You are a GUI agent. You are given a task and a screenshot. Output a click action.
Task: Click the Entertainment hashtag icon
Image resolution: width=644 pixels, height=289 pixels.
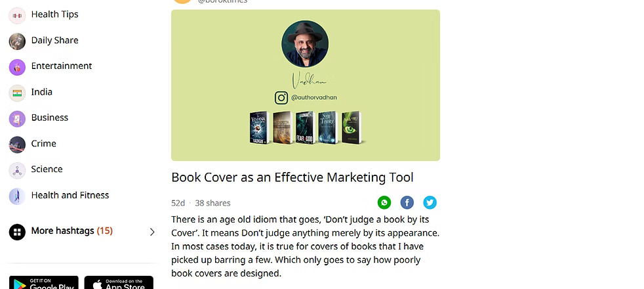(x=17, y=66)
